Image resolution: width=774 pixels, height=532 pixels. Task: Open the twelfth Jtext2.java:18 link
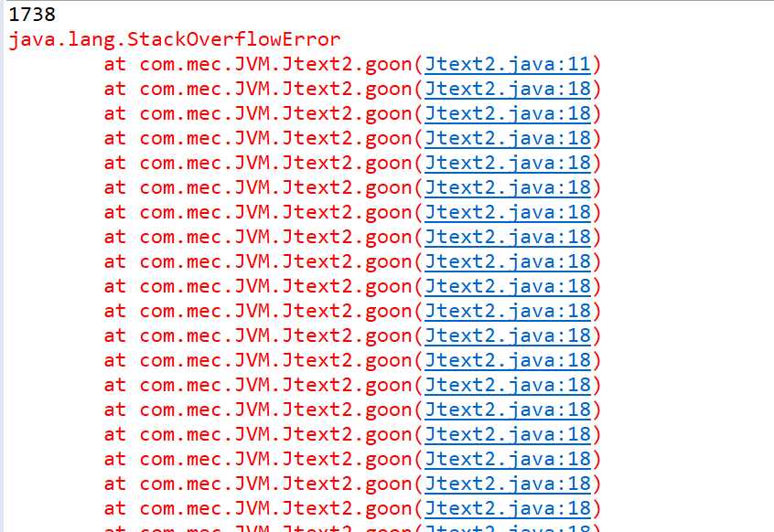(x=508, y=360)
